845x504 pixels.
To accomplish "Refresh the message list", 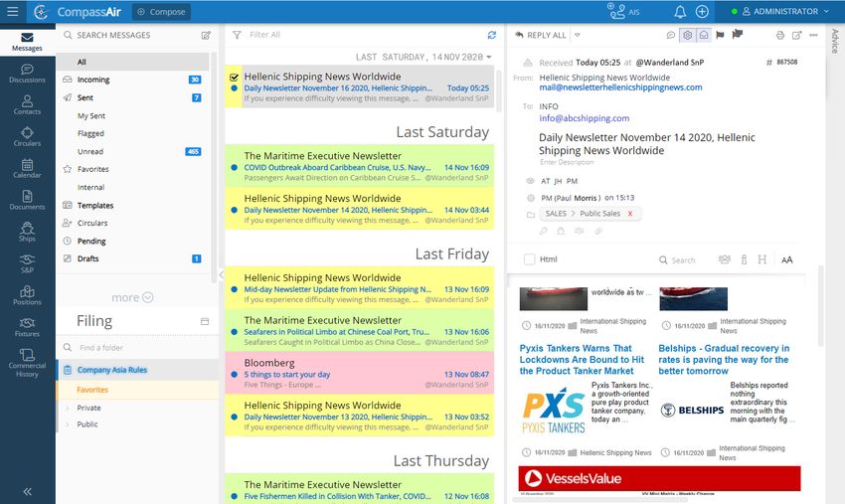I will tap(491, 35).
